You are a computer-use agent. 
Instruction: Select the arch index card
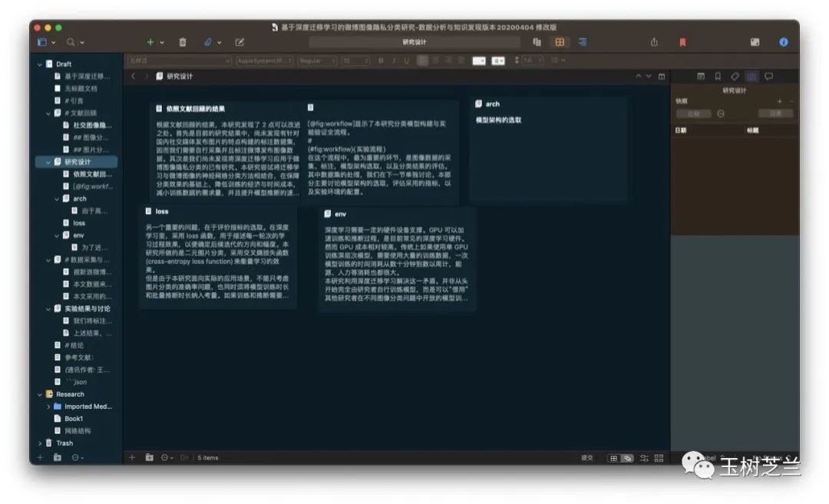(x=548, y=149)
